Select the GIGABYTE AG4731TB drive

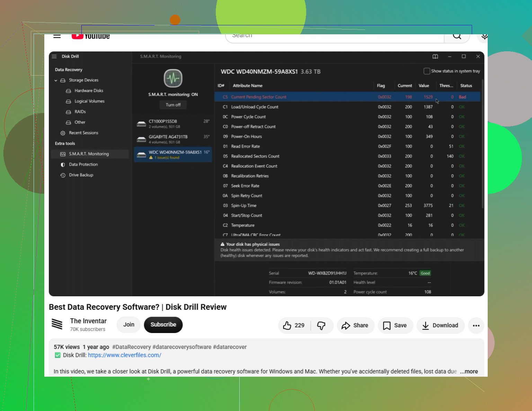click(x=173, y=139)
